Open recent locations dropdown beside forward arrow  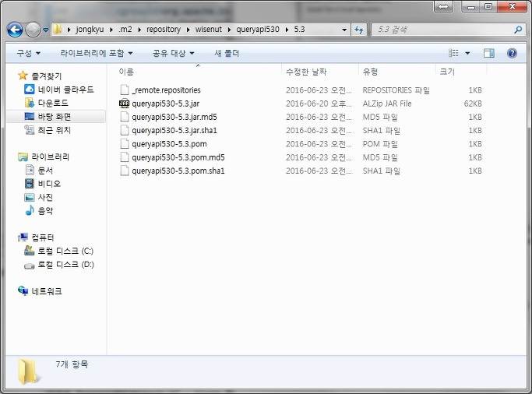point(46,30)
